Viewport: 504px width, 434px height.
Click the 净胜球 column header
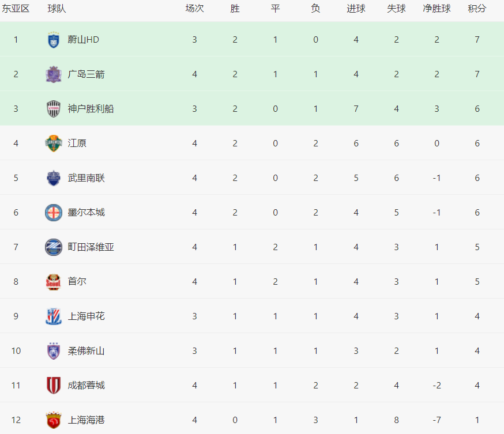[437, 9]
